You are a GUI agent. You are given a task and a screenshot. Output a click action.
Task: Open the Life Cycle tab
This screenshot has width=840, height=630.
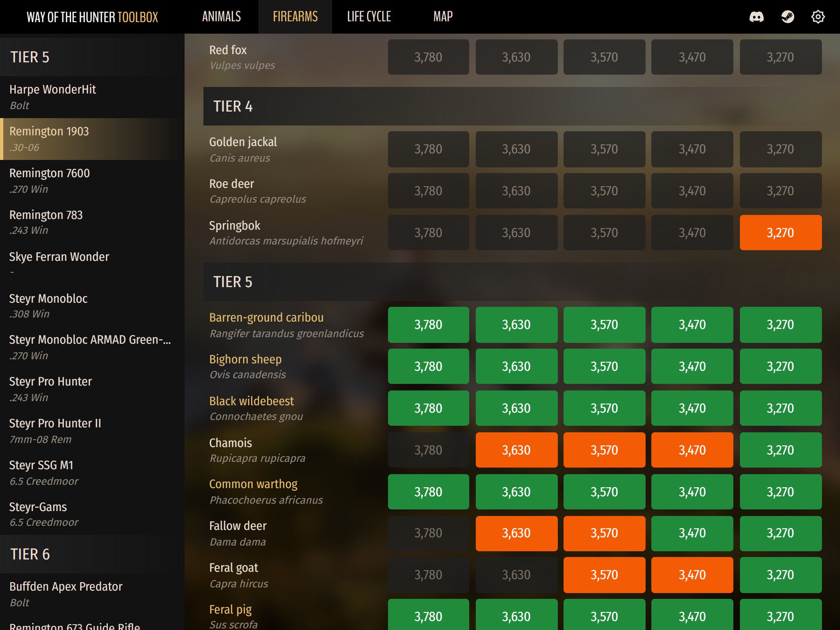tap(369, 17)
